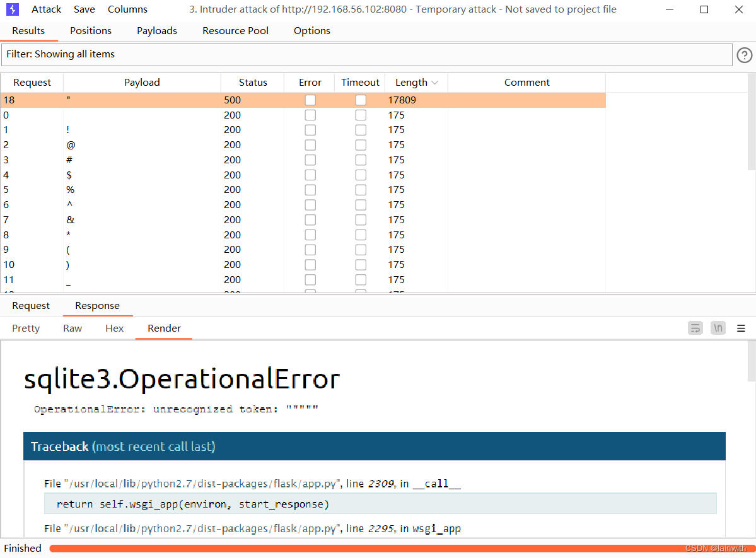The height and width of the screenshot is (558, 756).
Task: Open the Columns menu
Action: 127,9
